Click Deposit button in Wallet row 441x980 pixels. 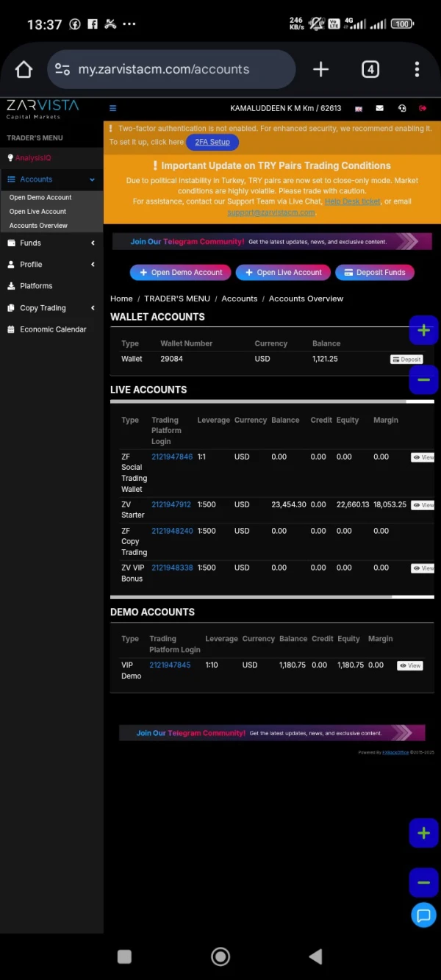pos(406,360)
